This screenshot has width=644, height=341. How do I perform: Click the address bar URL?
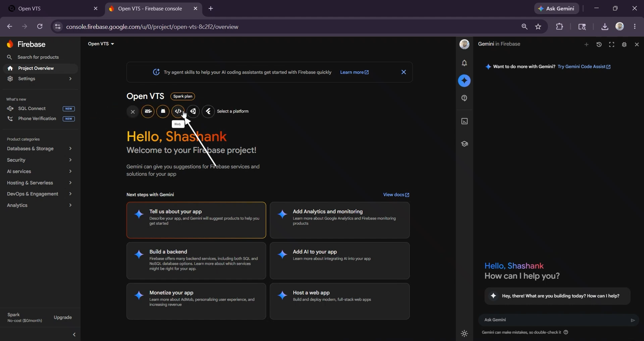click(152, 27)
